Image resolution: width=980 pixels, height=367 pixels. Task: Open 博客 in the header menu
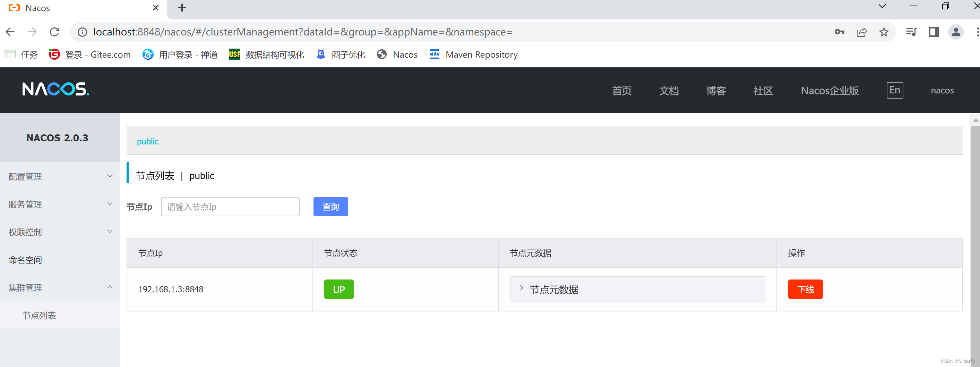(716, 91)
